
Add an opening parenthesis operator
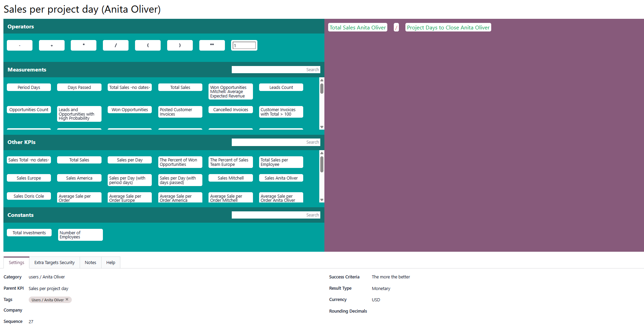click(x=148, y=45)
